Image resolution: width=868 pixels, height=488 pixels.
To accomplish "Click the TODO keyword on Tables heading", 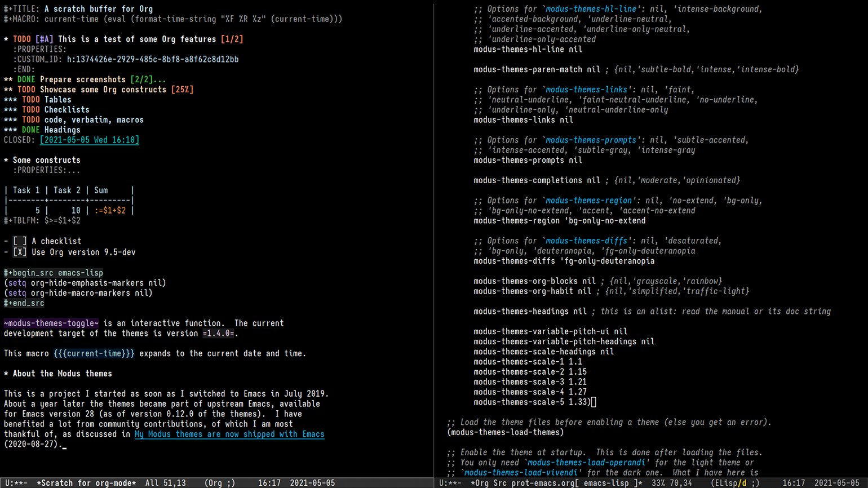I will (x=31, y=100).
